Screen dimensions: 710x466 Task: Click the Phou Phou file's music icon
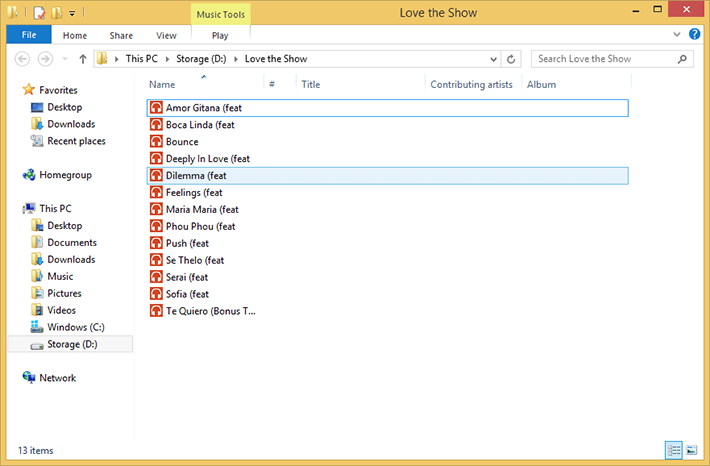156,226
